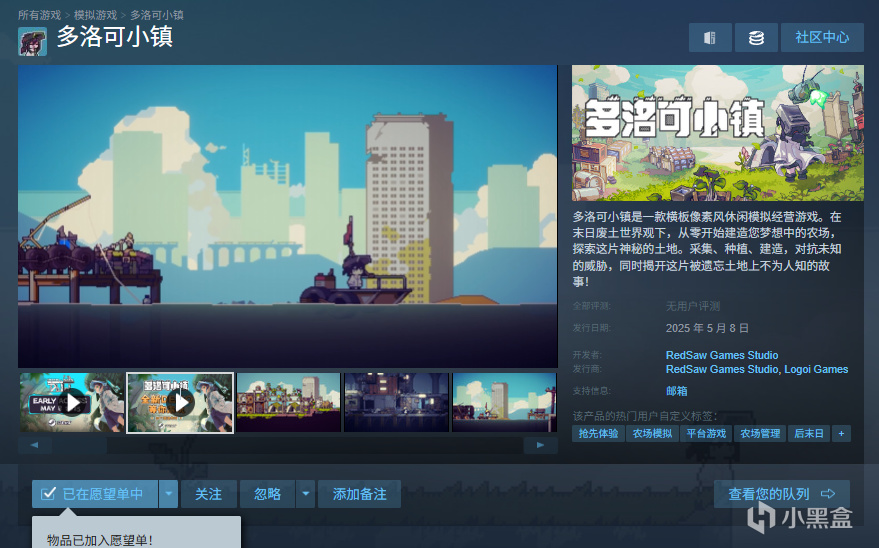Click the plus button to add tags

(x=841, y=434)
